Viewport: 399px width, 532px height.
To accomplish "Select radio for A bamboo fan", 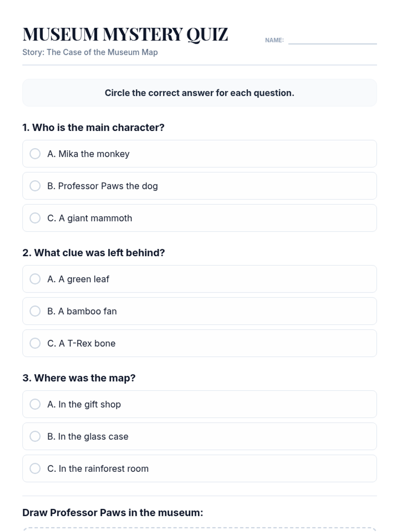I will coord(35,311).
